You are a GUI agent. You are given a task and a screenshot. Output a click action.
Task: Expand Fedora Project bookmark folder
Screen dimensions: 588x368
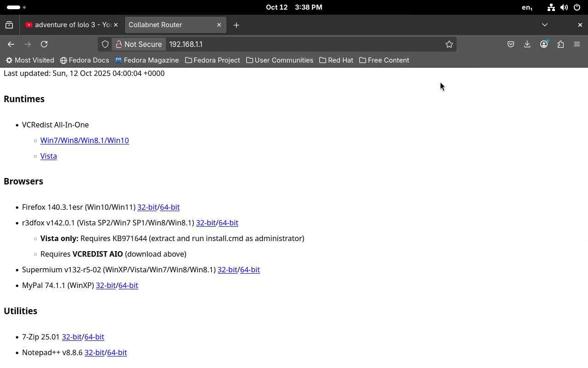pos(212,60)
